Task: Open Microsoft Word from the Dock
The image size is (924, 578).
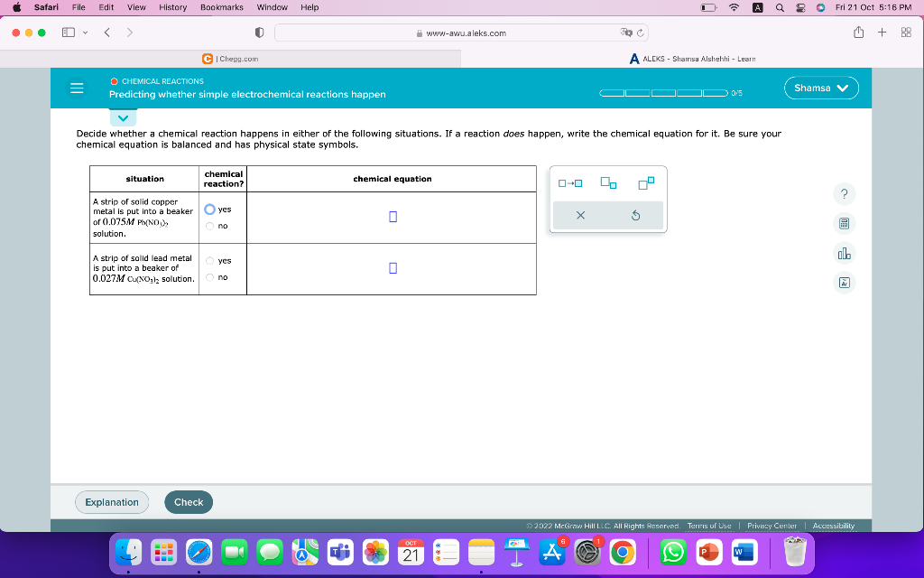Action: 744,553
